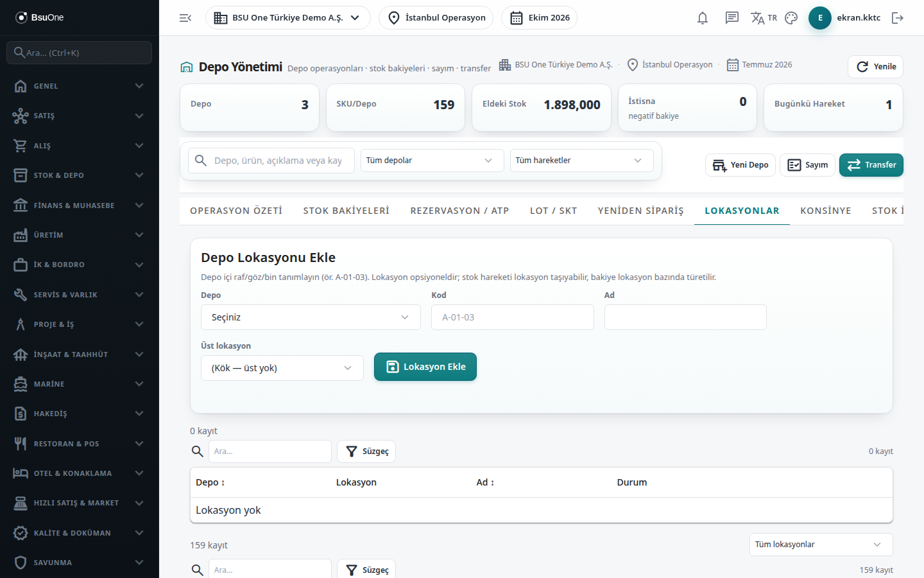Switch to the Lot / SKT tab
Screen dimensions: 924x578
[x=553, y=211]
